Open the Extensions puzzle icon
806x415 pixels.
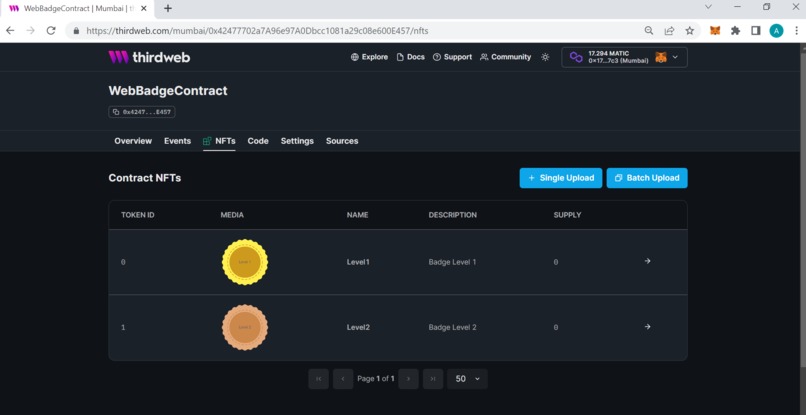click(736, 31)
